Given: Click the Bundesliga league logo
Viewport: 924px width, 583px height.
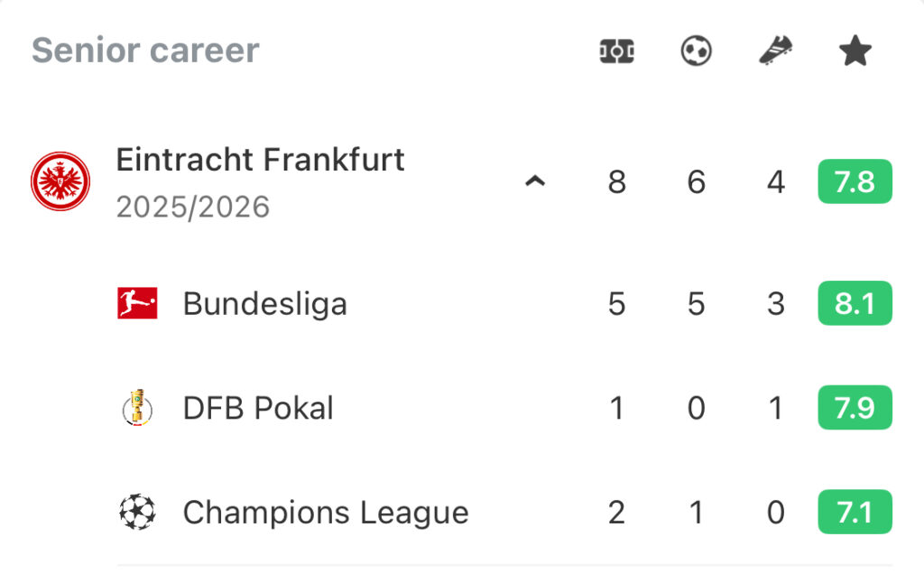Looking at the screenshot, I should (x=137, y=304).
